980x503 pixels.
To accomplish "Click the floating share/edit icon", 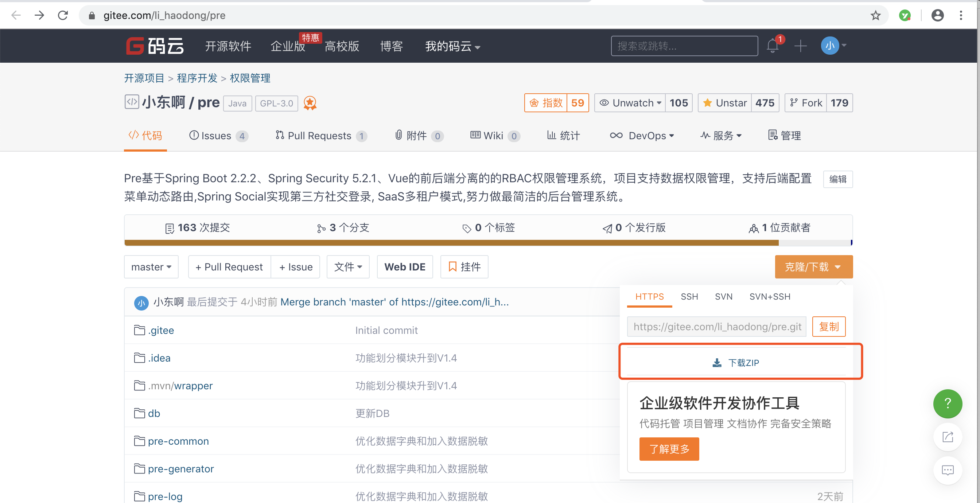I will [x=947, y=436].
